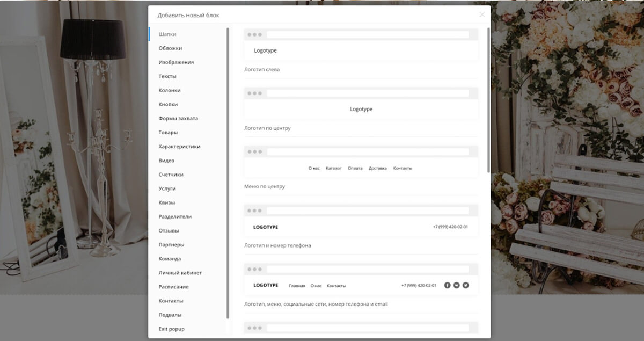Close the add new block dialog
Image resolution: width=644 pixels, height=341 pixels.
point(482,14)
